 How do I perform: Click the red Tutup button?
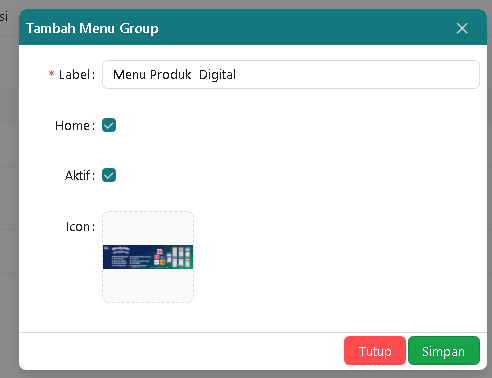click(375, 351)
